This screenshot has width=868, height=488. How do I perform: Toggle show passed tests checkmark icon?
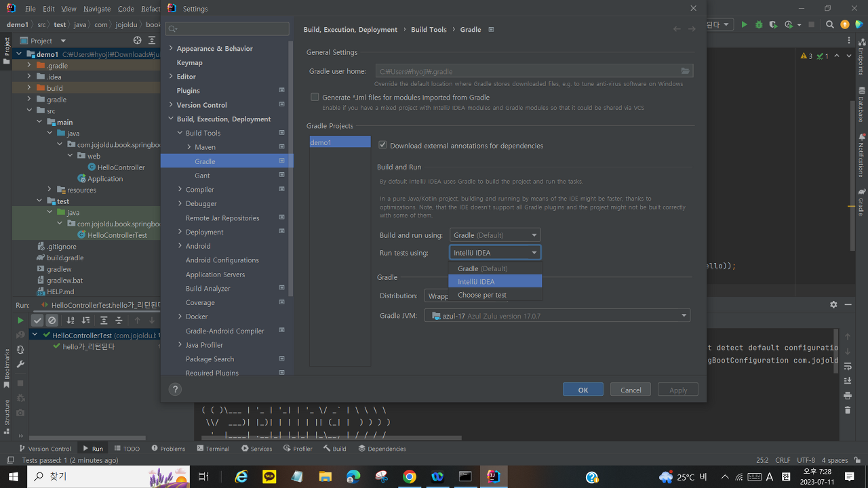click(x=37, y=321)
